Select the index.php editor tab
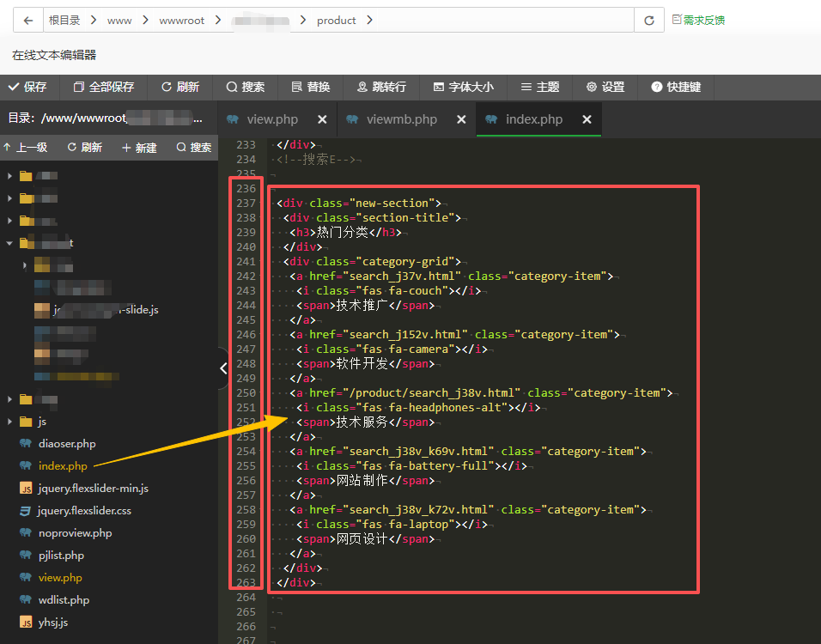 [534, 119]
